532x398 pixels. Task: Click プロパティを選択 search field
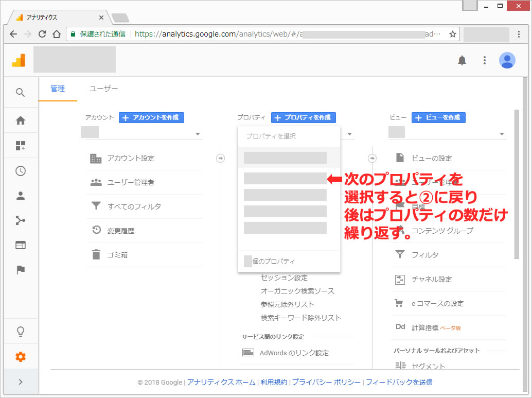coord(289,136)
